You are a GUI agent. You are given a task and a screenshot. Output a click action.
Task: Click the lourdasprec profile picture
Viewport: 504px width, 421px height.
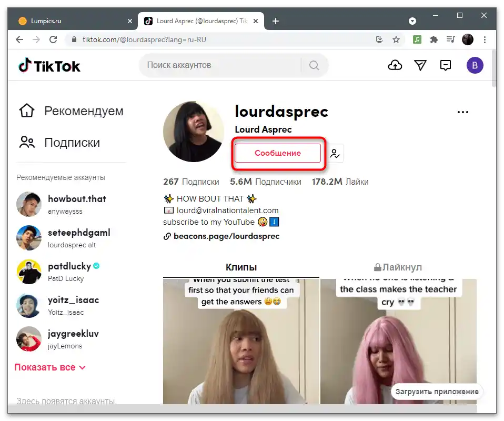point(194,132)
